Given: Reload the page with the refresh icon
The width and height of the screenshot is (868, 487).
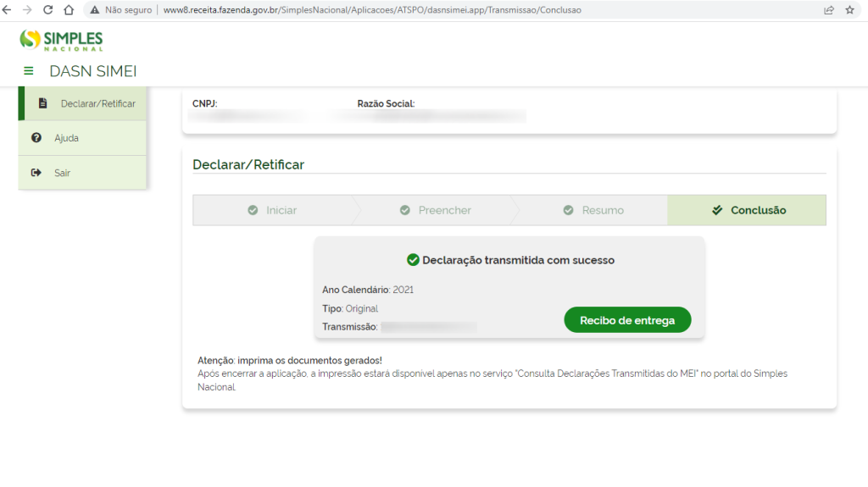Looking at the screenshot, I should [x=47, y=10].
